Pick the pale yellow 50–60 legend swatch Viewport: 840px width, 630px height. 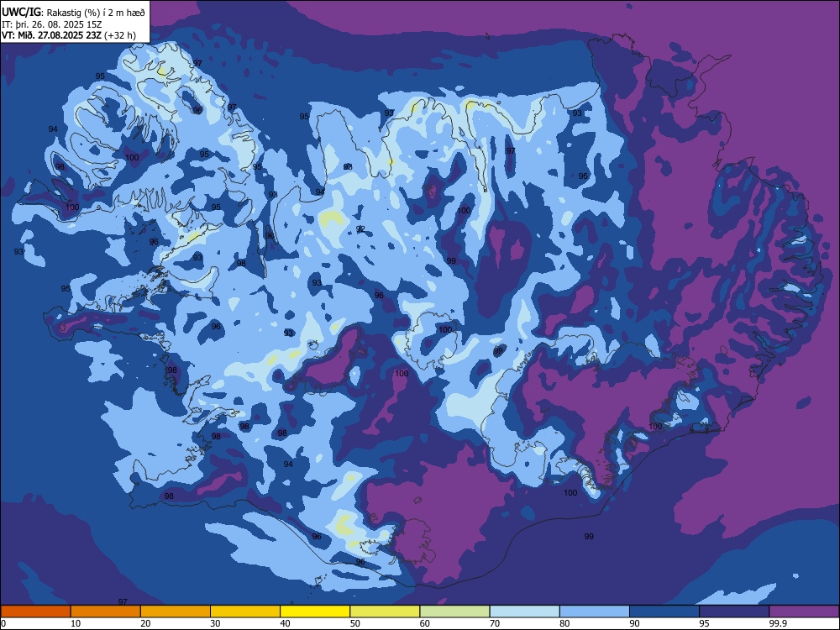(x=385, y=612)
